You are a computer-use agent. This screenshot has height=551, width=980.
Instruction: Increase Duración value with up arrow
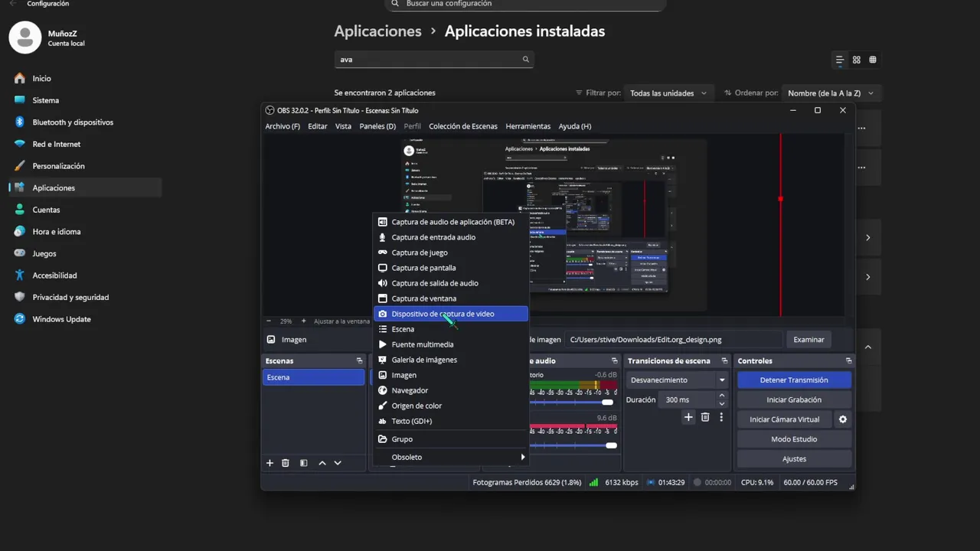tap(722, 396)
